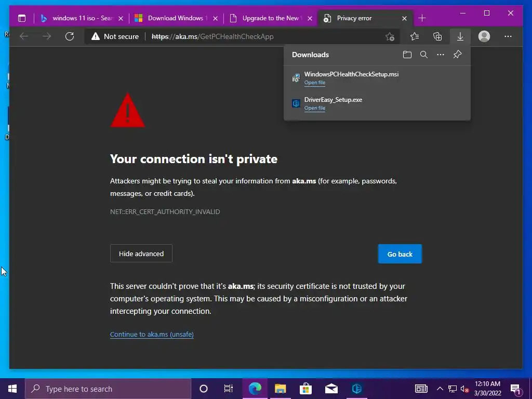Image resolution: width=532 pixels, height=399 pixels.
Task: Close the Download Windows tab
Action: pyautogui.click(x=216, y=18)
